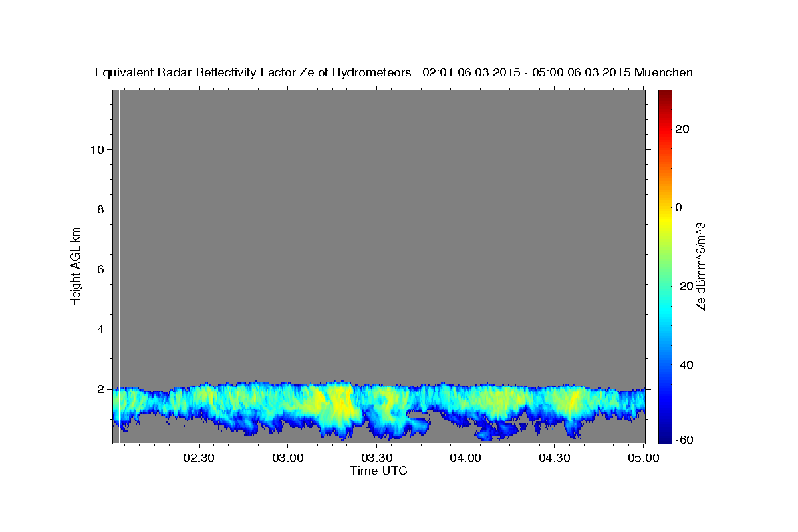Screen dimensions: 798x532
Task: Click the height tick label '4'
Action: click(100, 329)
